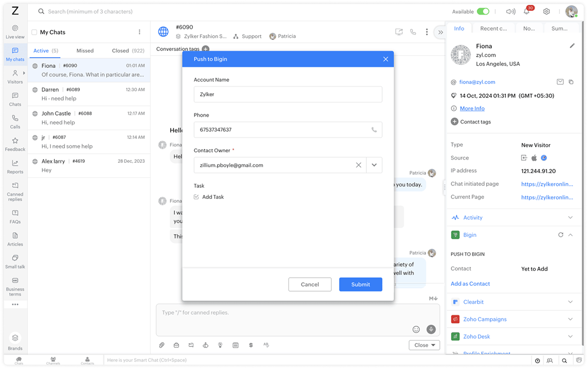Open Business terms in the sidebar
The width and height of the screenshot is (588, 369).
point(15,287)
